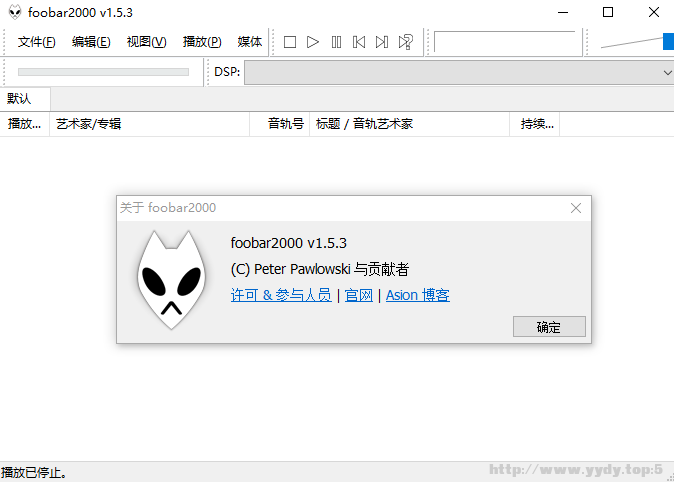Skip to the next track

point(382,42)
